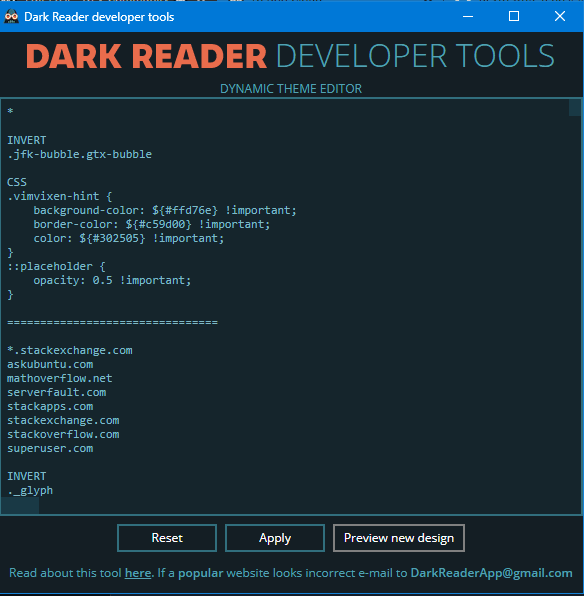
Task: Click the 'superuser.com' line
Action: pyautogui.click(x=50, y=449)
